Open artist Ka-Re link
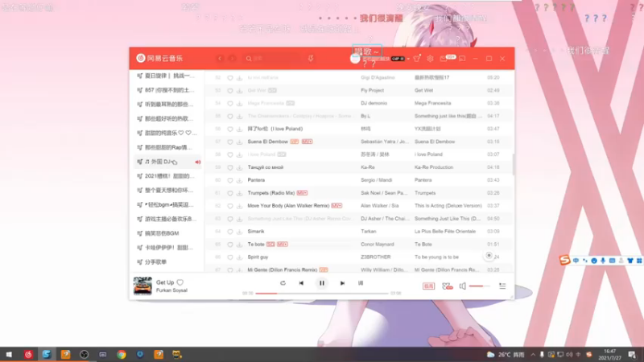The image size is (644, 362). tap(368, 167)
